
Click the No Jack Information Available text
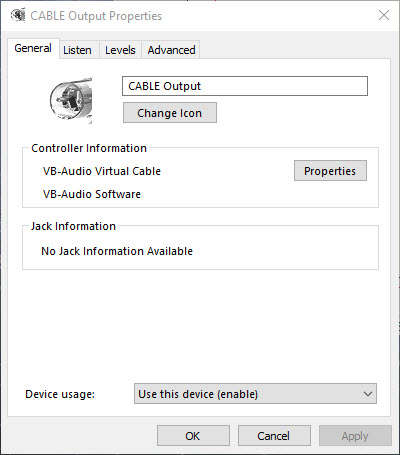pyautogui.click(x=117, y=251)
